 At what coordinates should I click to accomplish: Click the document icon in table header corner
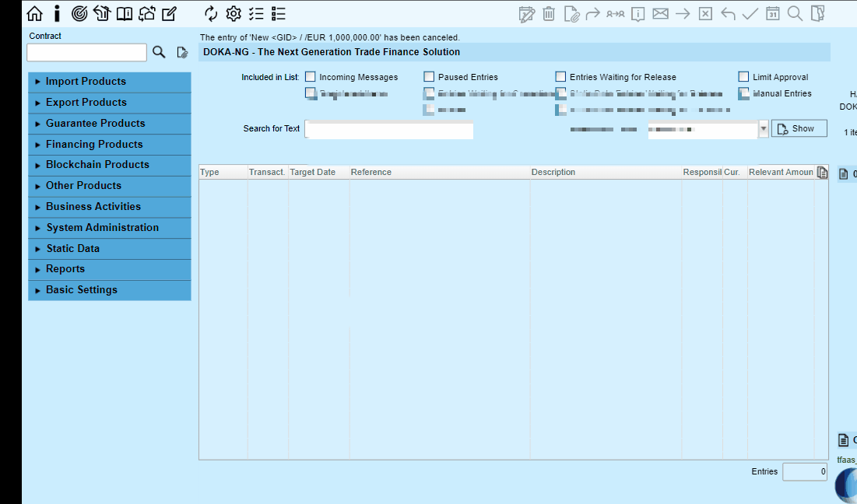coord(822,172)
